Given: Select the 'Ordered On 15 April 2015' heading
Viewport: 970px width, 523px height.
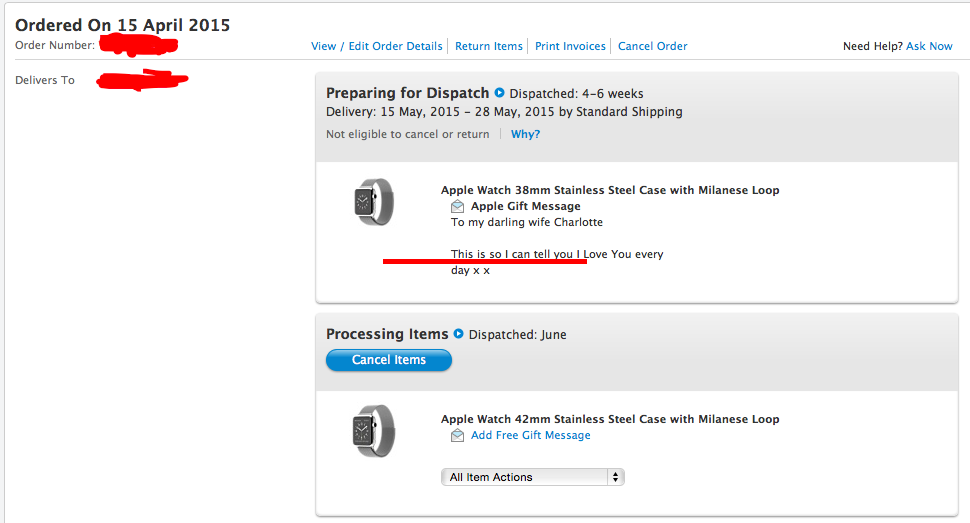Looking at the screenshot, I should click(x=122, y=25).
